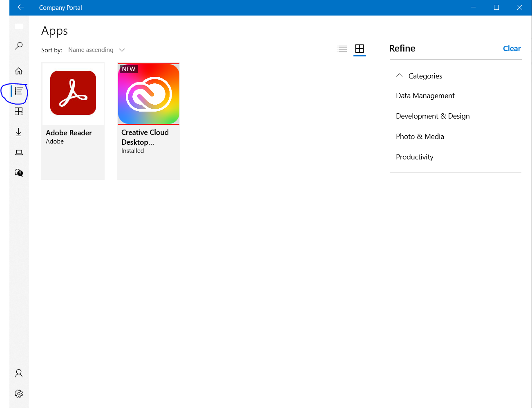
Task: Click the Creative Cloud Desktop title text
Action: [145, 137]
